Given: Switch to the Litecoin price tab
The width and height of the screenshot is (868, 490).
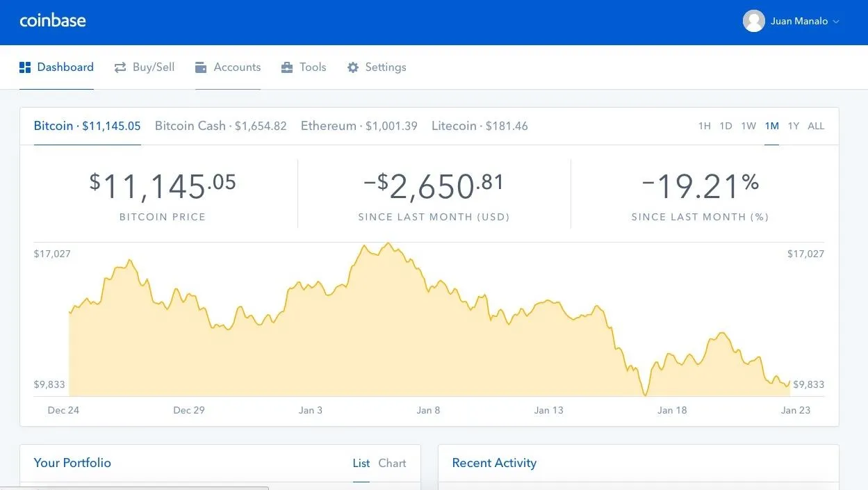Looking at the screenshot, I should click(480, 126).
